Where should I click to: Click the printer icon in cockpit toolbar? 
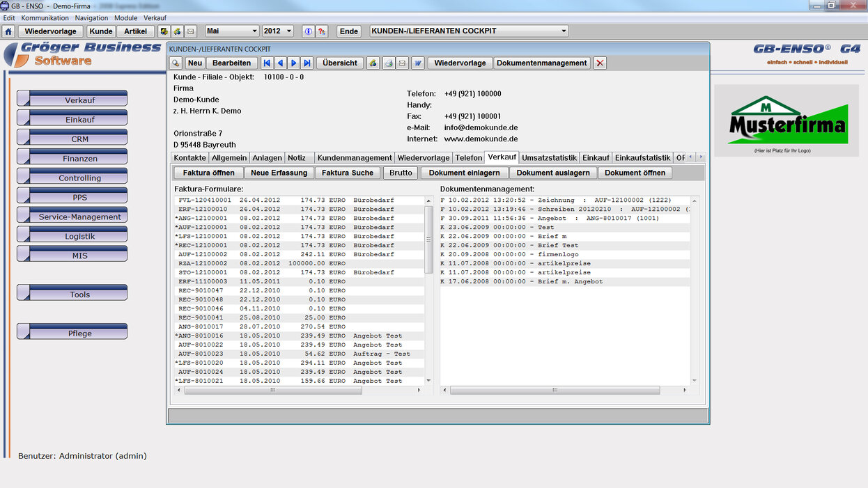tap(390, 63)
